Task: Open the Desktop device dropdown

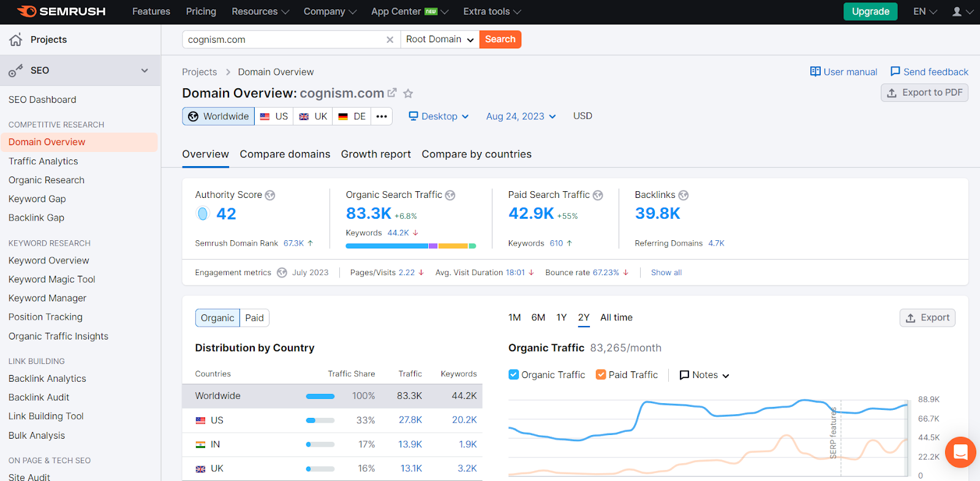Action: coord(439,116)
